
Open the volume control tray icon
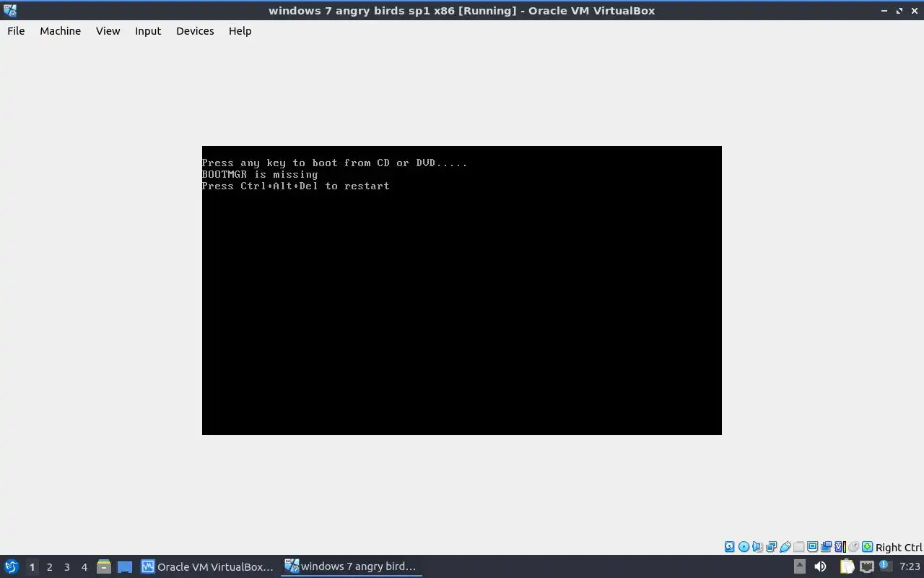tap(820, 566)
